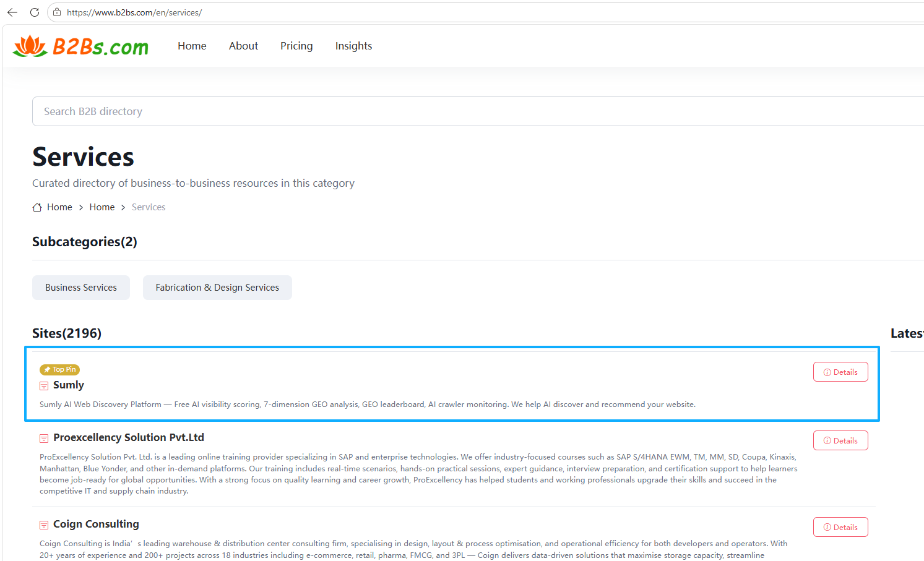Click the 'Curated directory of business-to-business' subtitle
The image size is (924, 561).
click(x=193, y=183)
